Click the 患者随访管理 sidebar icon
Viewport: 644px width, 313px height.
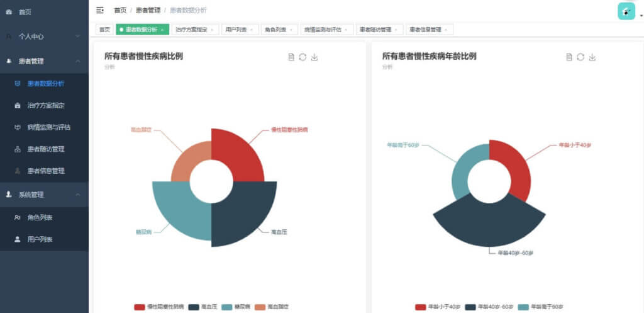pyautogui.click(x=17, y=149)
